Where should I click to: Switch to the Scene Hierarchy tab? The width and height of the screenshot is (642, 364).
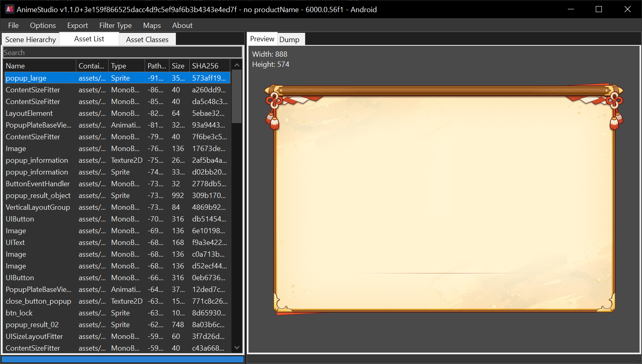click(30, 40)
